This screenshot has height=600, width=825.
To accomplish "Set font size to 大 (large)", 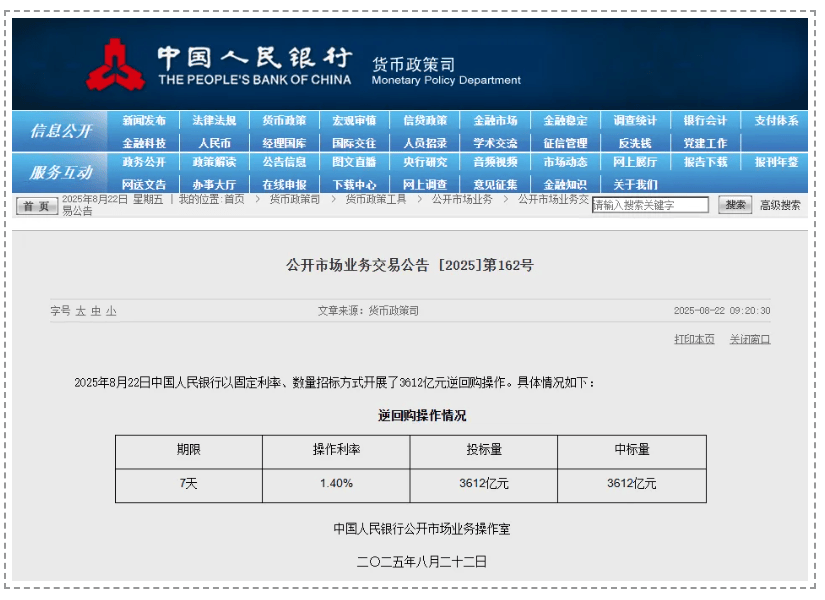I will [81, 311].
